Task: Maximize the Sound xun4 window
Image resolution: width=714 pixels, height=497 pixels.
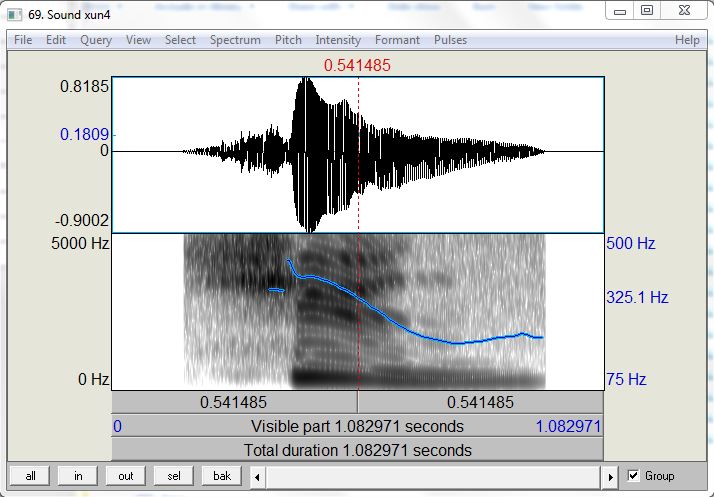Action: tap(647, 11)
